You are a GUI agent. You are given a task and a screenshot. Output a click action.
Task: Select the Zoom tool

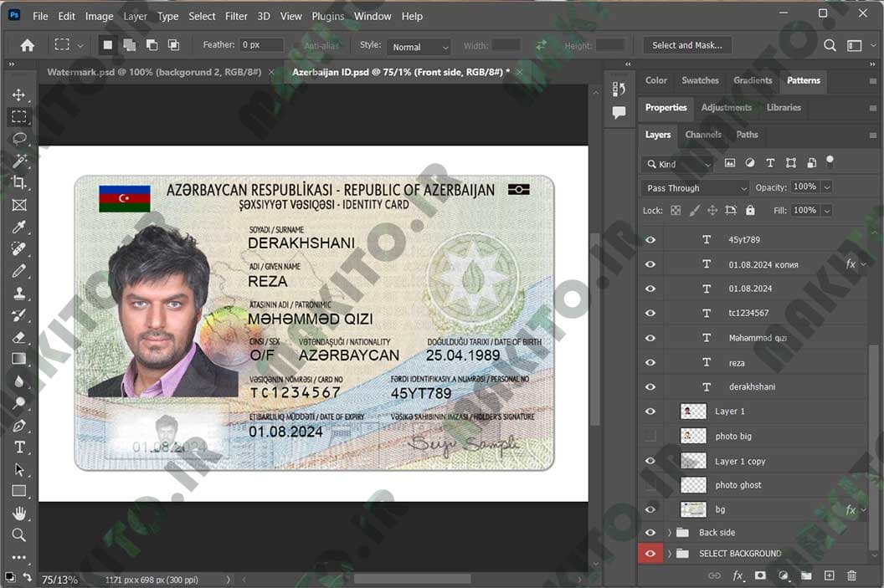[x=18, y=535]
